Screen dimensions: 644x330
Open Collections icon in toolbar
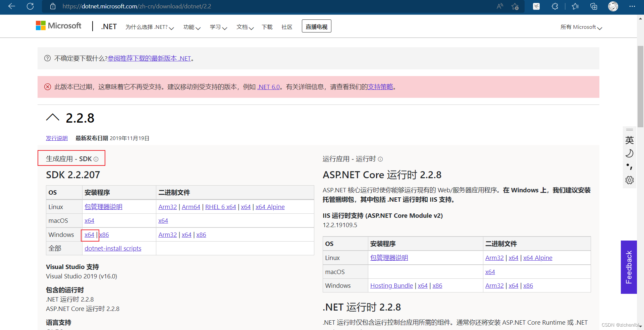coord(594,6)
